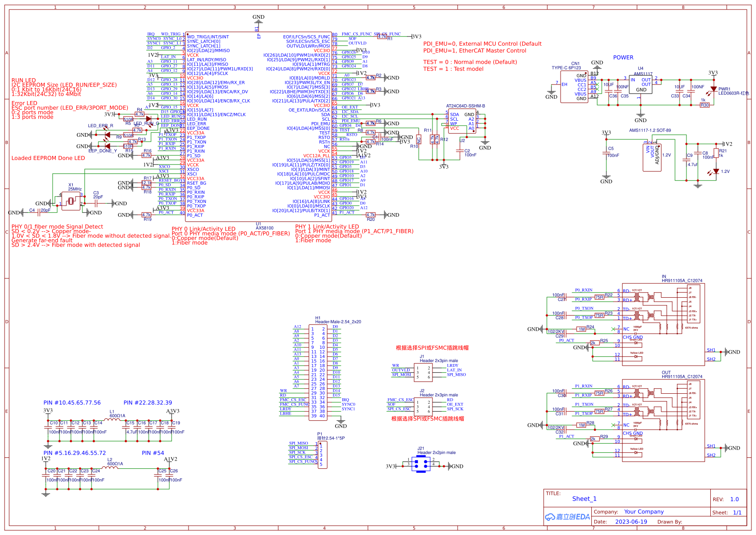Select the REV '1.0' value
The image size is (756, 535).
[734, 499]
